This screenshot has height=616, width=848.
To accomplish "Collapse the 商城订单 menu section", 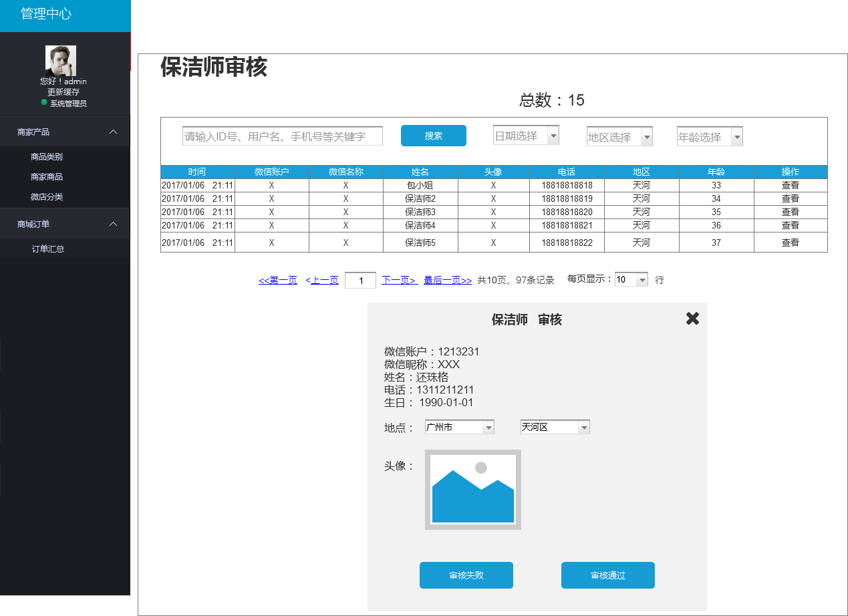I will tap(113, 224).
